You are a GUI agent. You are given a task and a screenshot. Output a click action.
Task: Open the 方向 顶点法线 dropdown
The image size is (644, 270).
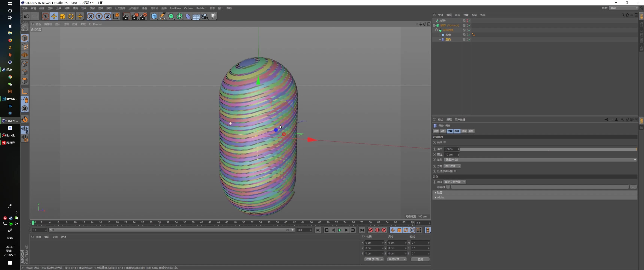[452, 166]
